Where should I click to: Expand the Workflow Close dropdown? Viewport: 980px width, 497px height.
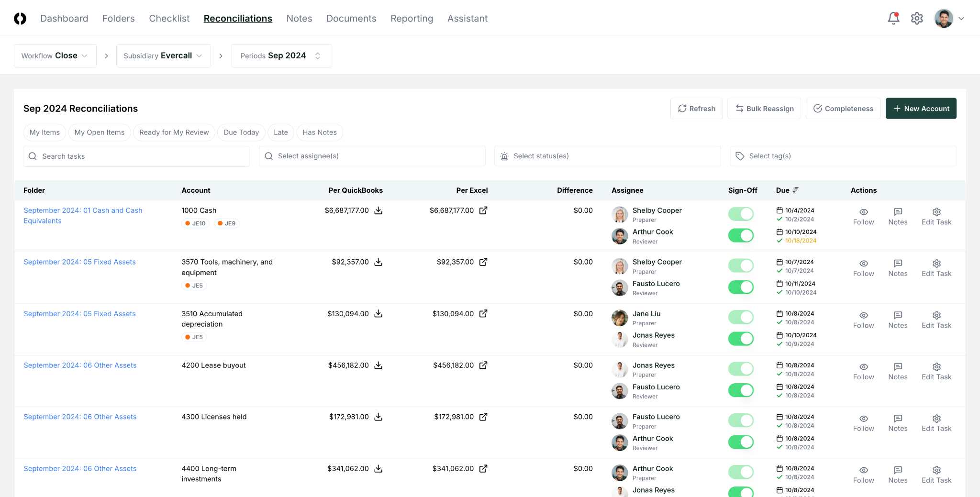(55, 56)
